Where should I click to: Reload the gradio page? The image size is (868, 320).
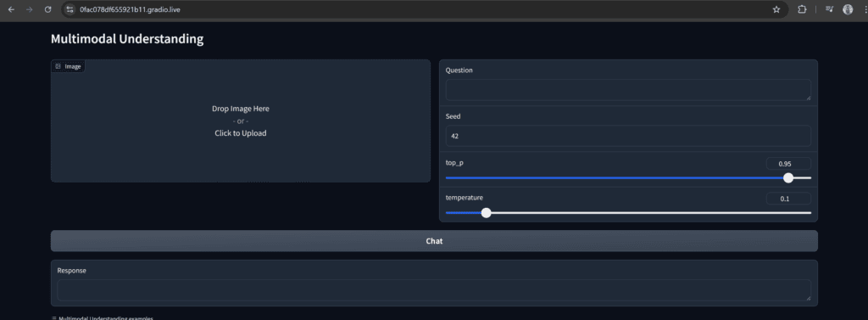47,9
